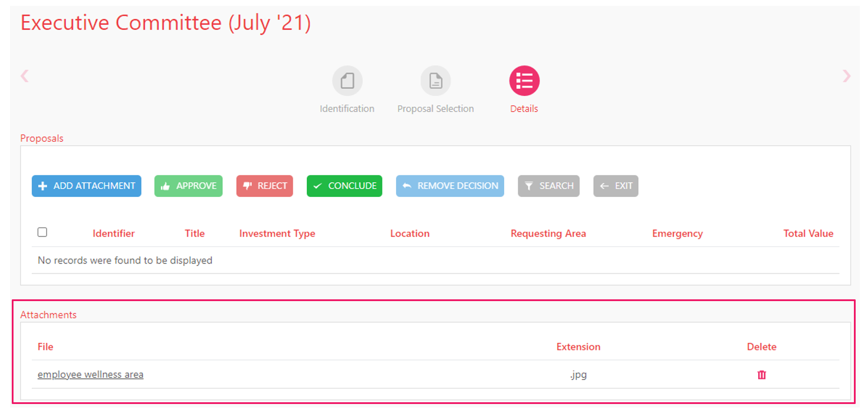The image size is (868, 414).
Task: Click the Conclude button
Action: click(344, 186)
